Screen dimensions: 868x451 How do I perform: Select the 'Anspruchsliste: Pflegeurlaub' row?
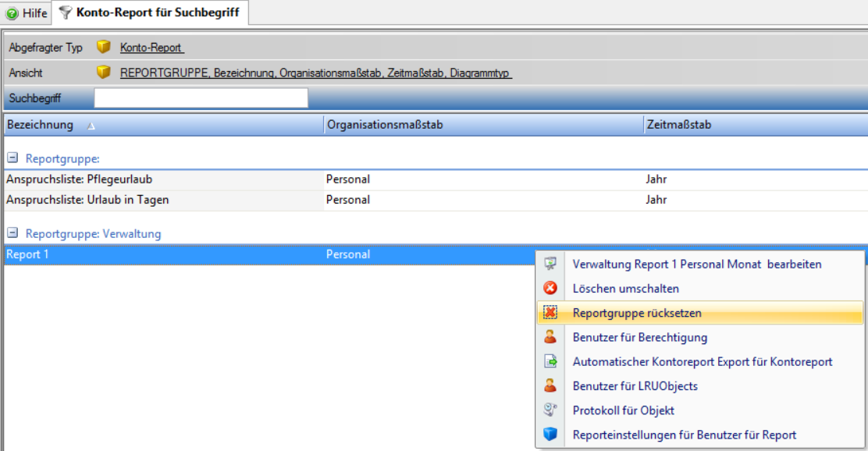[x=79, y=179]
